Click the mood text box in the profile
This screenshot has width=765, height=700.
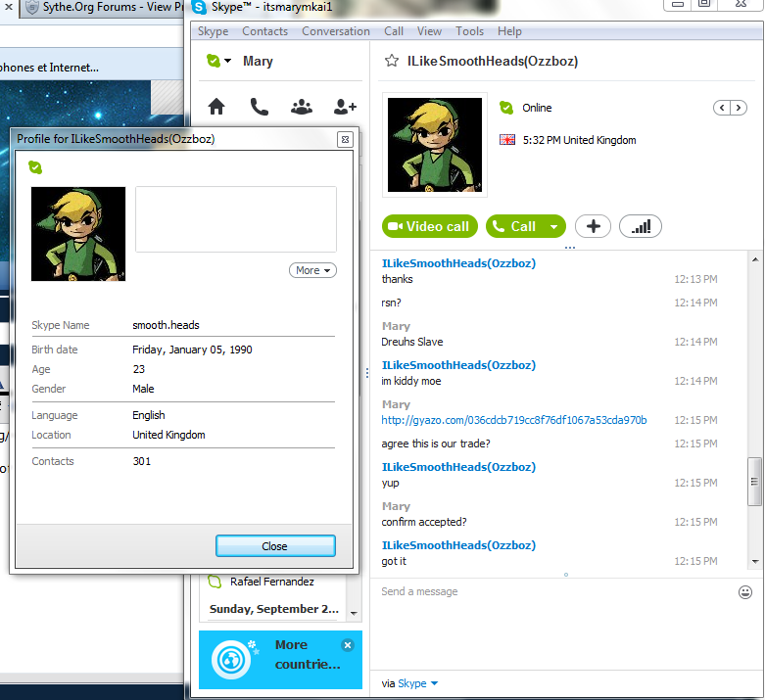[x=236, y=219]
